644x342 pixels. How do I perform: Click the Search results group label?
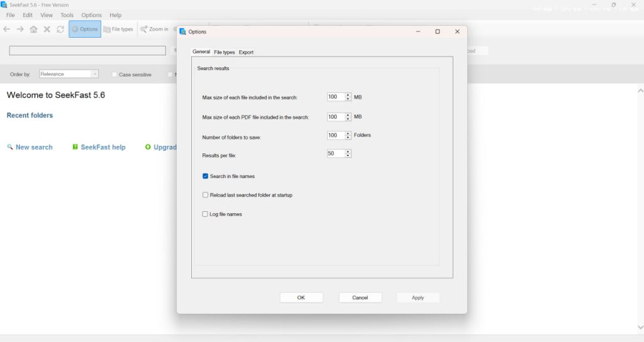click(x=213, y=68)
